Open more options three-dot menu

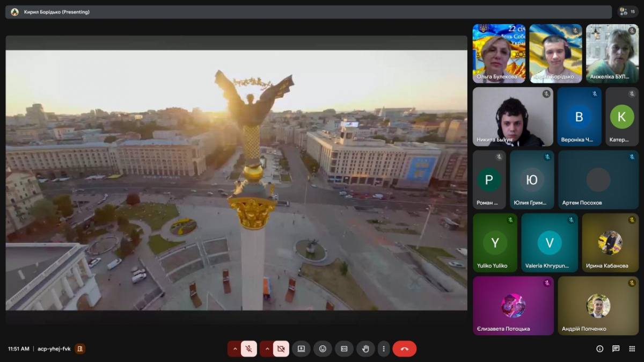coord(383,349)
